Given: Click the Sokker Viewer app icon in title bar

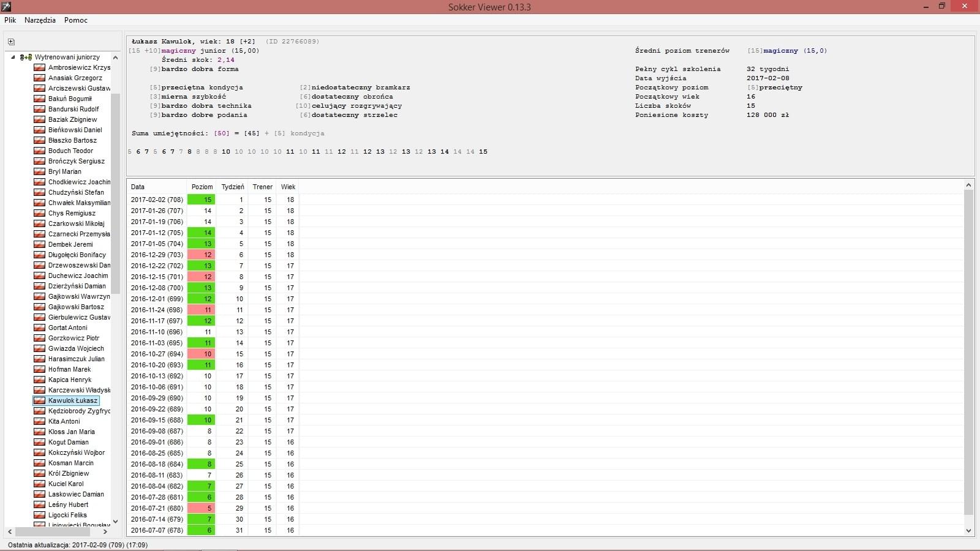Looking at the screenshot, I should (6, 7).
